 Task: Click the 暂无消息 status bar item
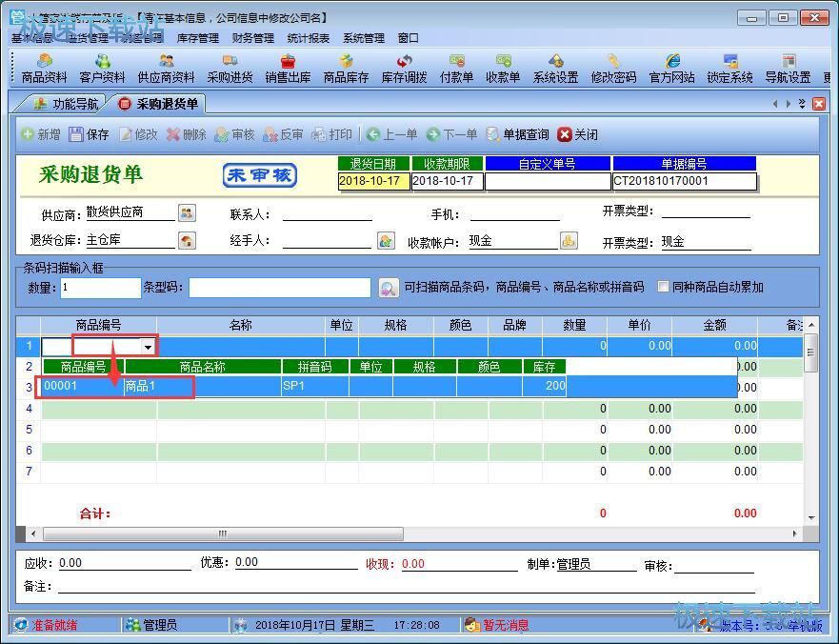(497, 625)
